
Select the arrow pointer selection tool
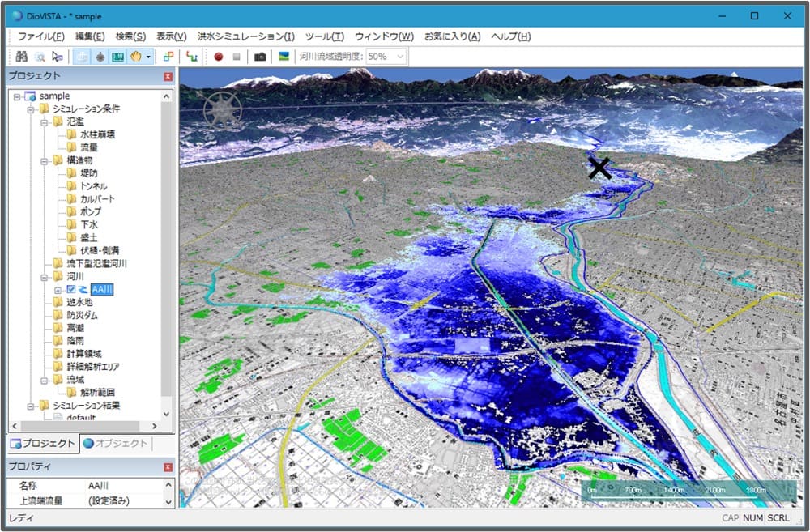click(57, 57)
